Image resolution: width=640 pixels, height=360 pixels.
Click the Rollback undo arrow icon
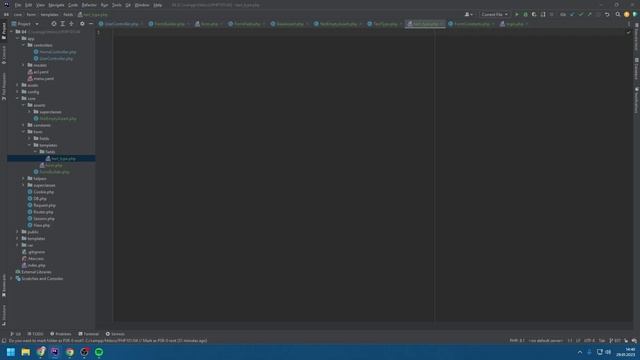pos(607,14)
